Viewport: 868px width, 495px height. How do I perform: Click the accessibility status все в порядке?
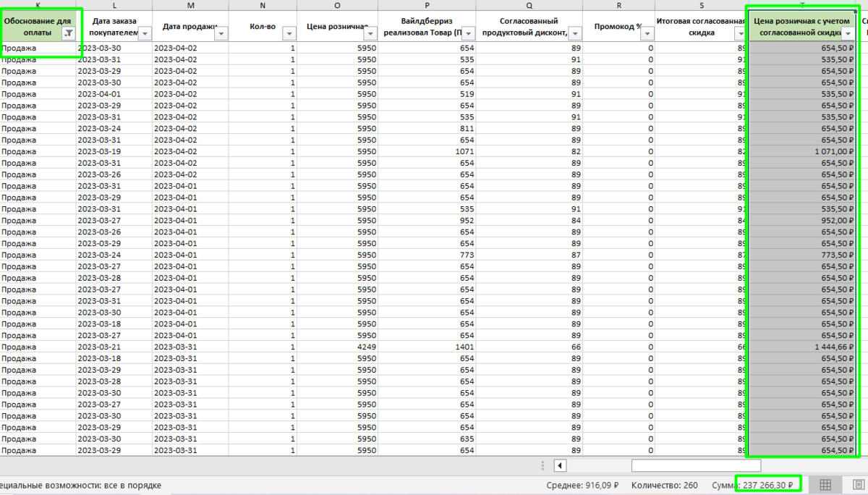point(81,485)
